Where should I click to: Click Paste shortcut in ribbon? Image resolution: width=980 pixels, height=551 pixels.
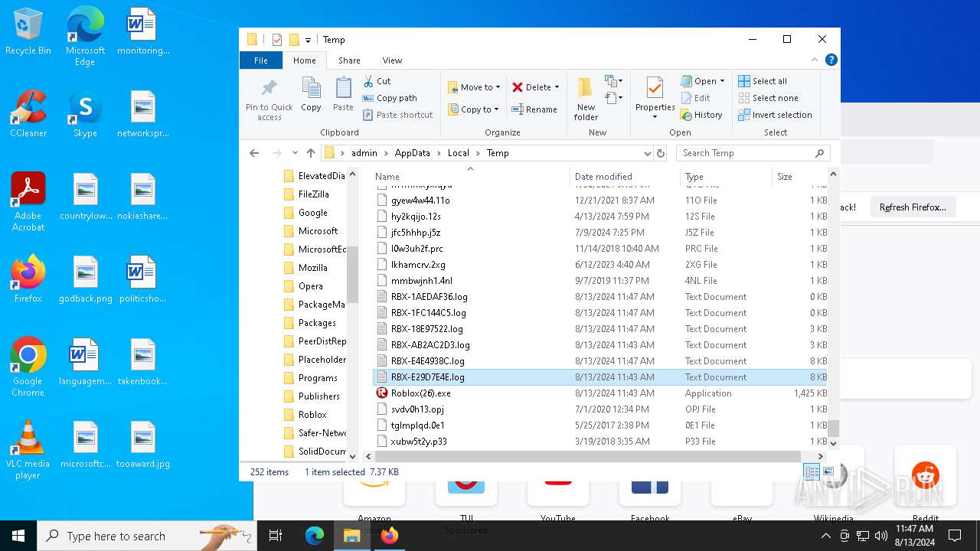(397, 115)
